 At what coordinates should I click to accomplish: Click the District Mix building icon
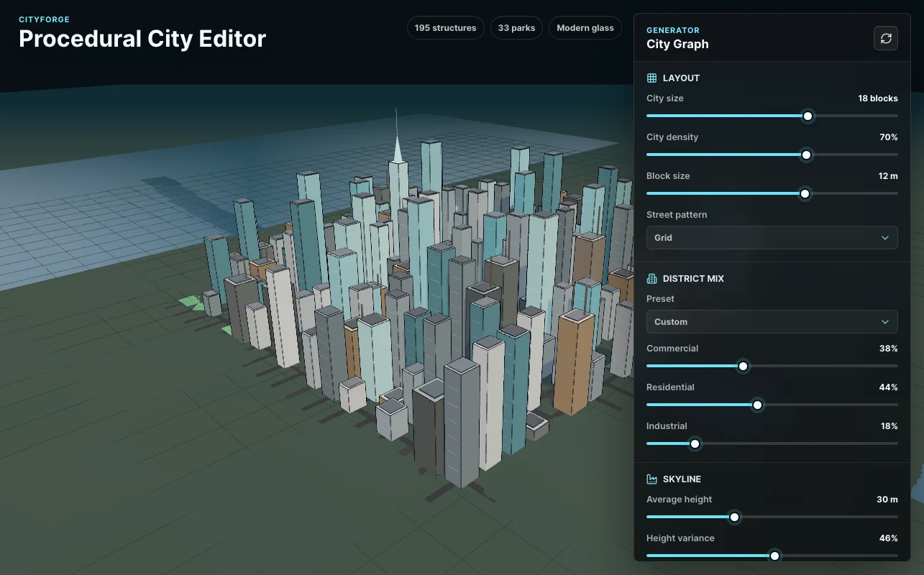pos(652,278)
